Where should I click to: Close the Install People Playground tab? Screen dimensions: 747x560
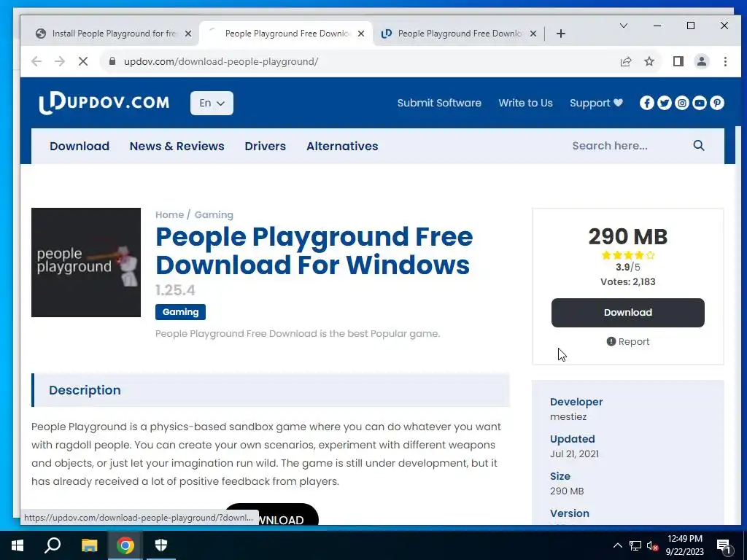[188, 34]
